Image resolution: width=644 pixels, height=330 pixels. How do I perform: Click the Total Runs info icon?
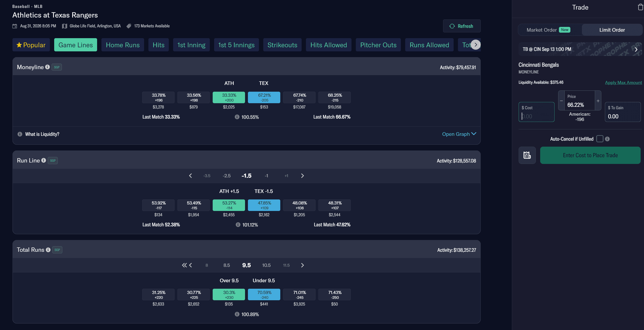(x=48, y=250)
